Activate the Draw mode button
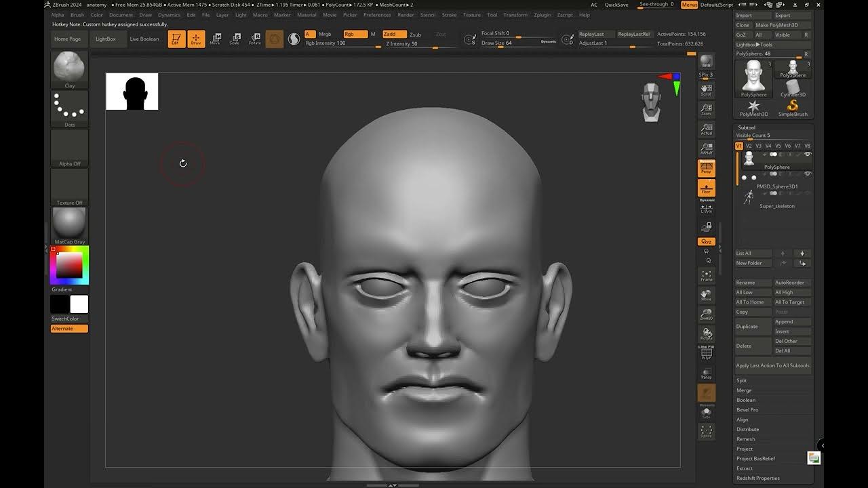The width and height of the screenshot is (868, 488). [196, 39]
